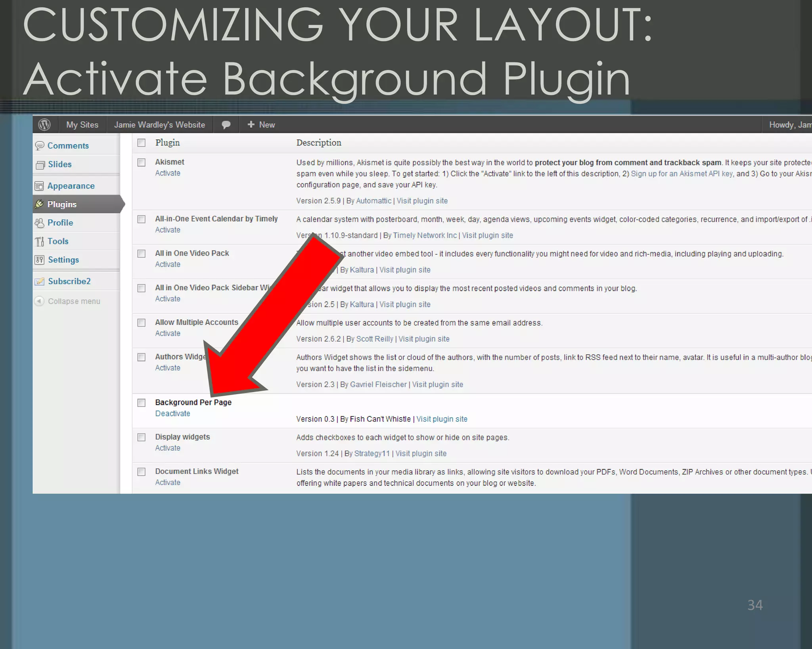Activate All in One Video Pack
This screenshot has width=812, height=649.
[x=168, y=264]
